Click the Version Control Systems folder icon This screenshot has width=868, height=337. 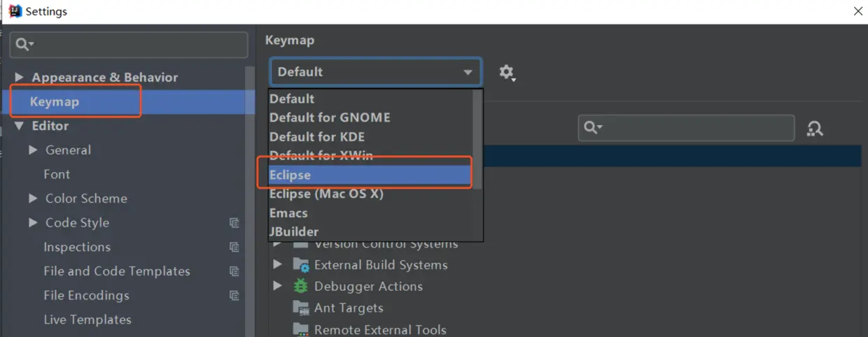click(301, 244)
